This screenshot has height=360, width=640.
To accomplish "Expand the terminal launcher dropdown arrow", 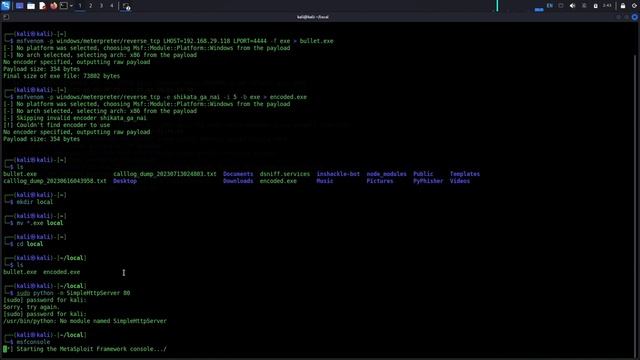I will point(71,6).
